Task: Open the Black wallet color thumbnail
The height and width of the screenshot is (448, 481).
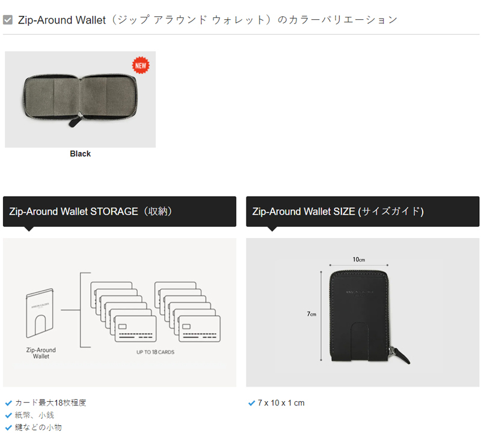Action: 80,99
